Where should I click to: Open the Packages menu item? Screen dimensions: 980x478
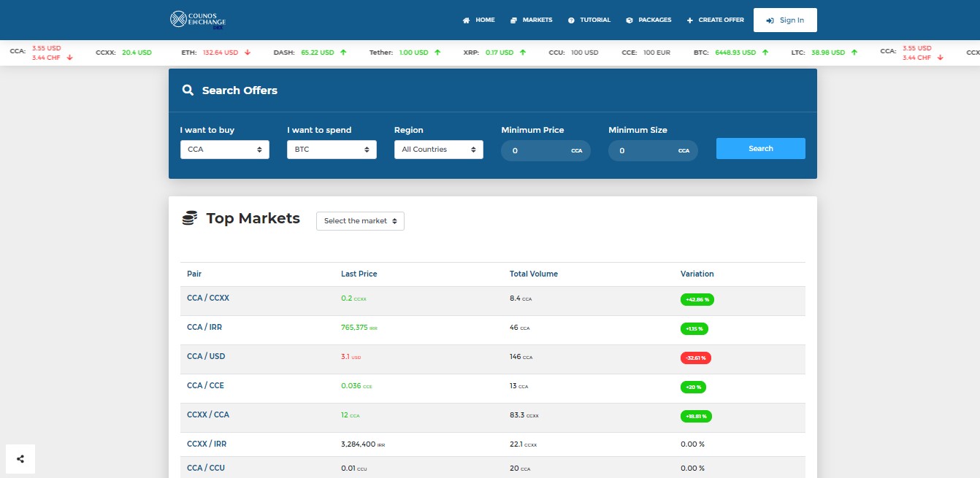[x=648, y=20]
